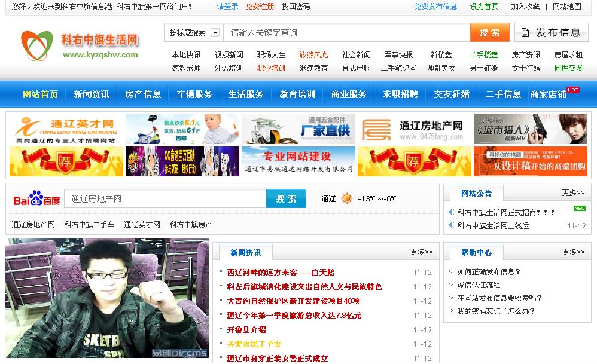This screenshot has height=364, width=597.
Task: Click the 科右中旗生活网 heart logo
Action: [36, 45]
